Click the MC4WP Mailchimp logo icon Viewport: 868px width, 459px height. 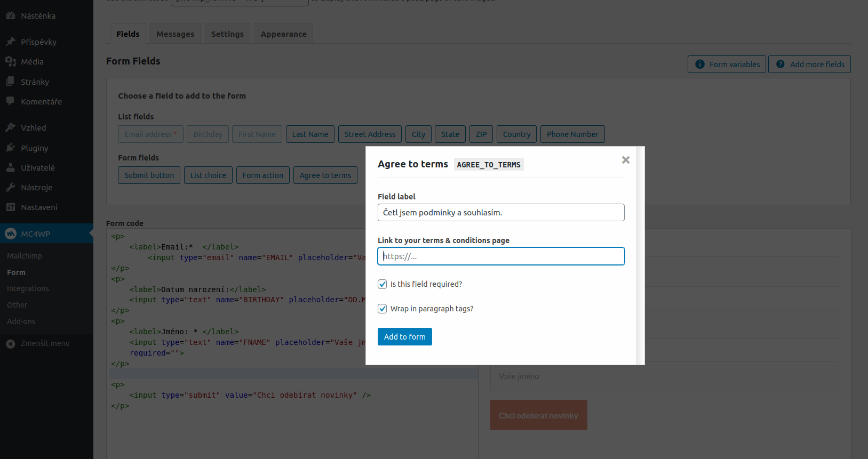(x=11, y=233)
